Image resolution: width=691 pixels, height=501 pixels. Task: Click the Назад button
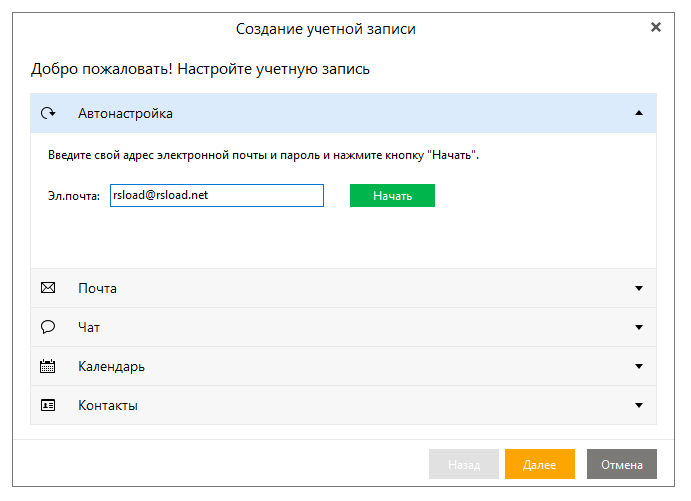coord(464,465)
